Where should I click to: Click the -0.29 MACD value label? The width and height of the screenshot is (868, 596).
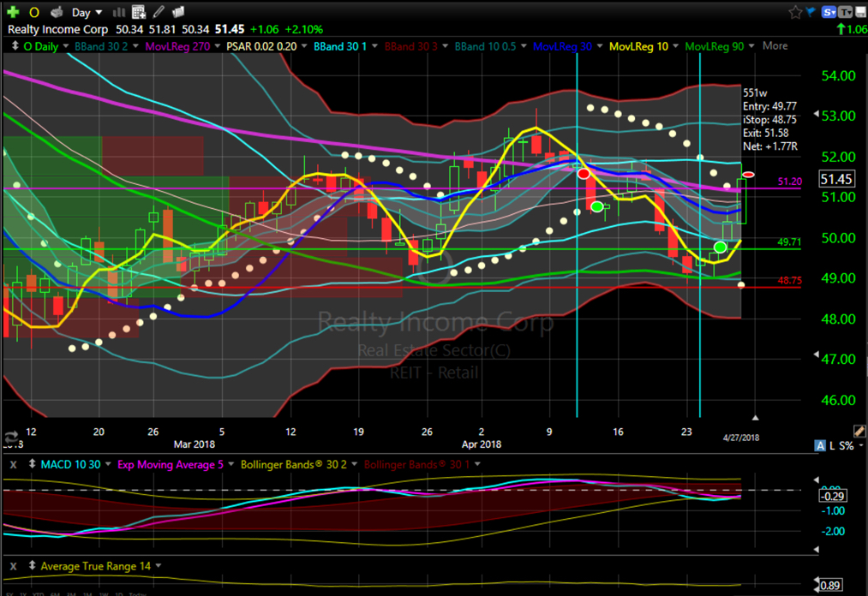[832, 497]
